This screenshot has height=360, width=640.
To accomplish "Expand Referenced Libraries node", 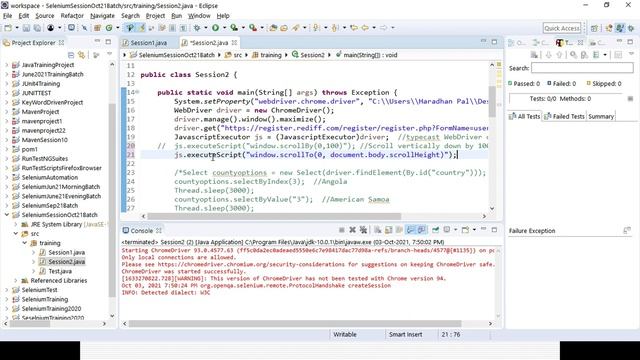I will click(16, 280).
